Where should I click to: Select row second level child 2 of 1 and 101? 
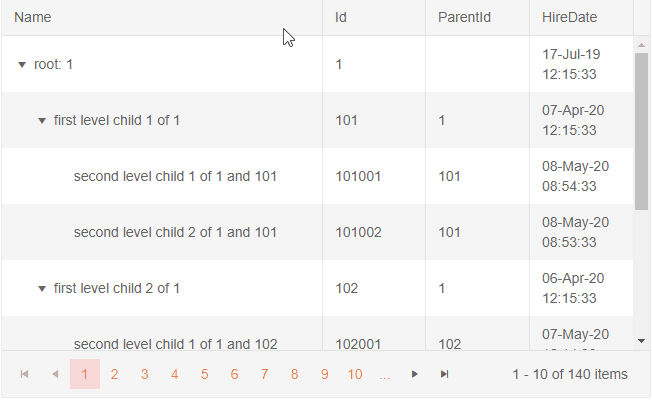click(175, 232)
